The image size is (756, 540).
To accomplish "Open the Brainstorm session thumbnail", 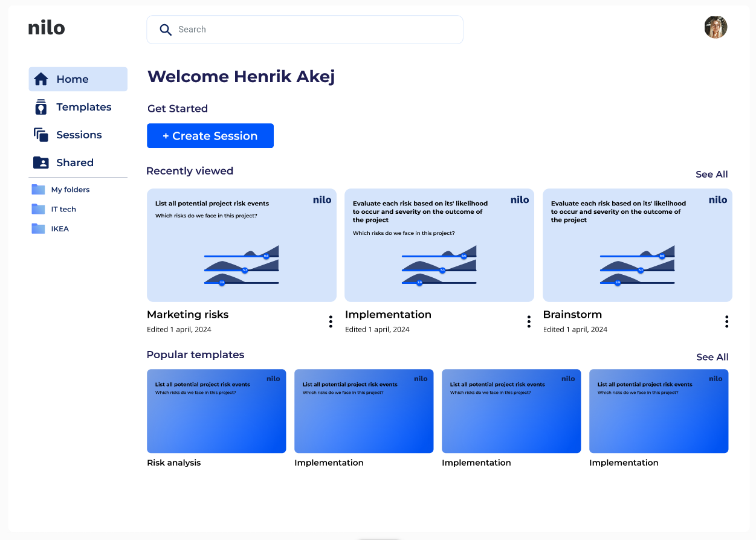I will pos(637,245).
